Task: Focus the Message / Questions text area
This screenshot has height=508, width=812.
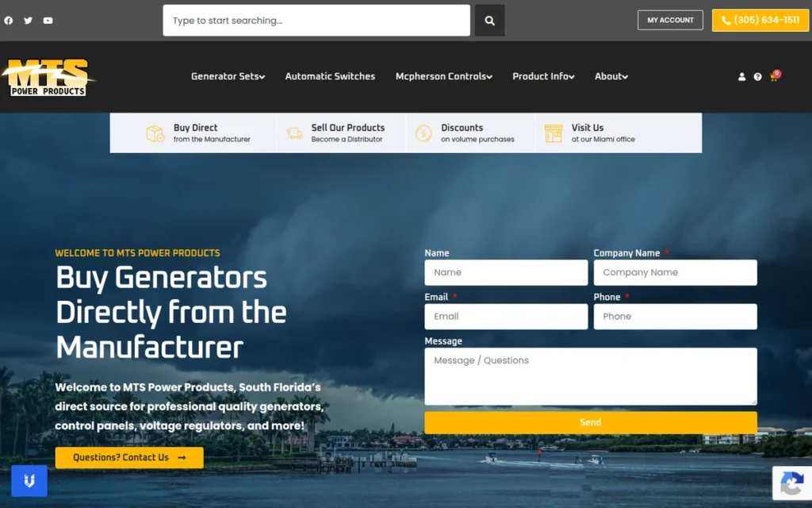Action: 590,376
